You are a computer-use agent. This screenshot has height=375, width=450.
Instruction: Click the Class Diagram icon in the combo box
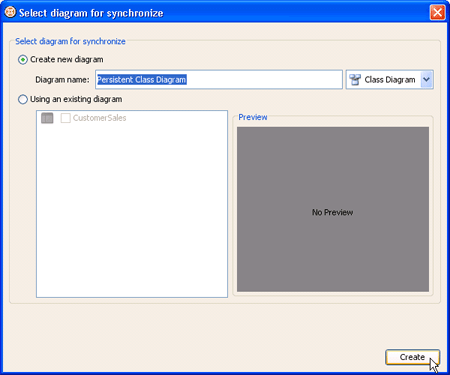click(355, 80)
